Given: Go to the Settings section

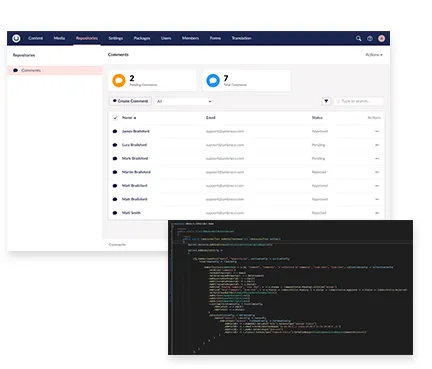Looking at the screenshot, I should coord(116,38).
